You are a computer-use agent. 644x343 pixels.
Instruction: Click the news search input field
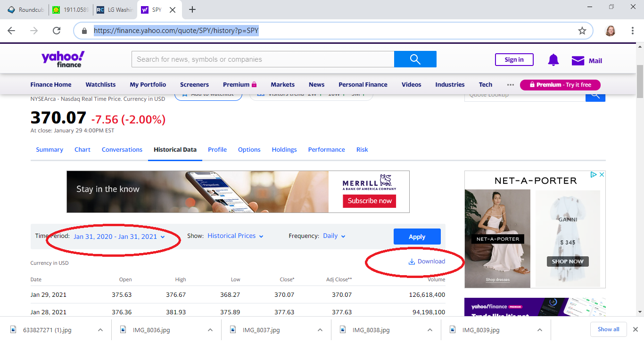(263, 59)
